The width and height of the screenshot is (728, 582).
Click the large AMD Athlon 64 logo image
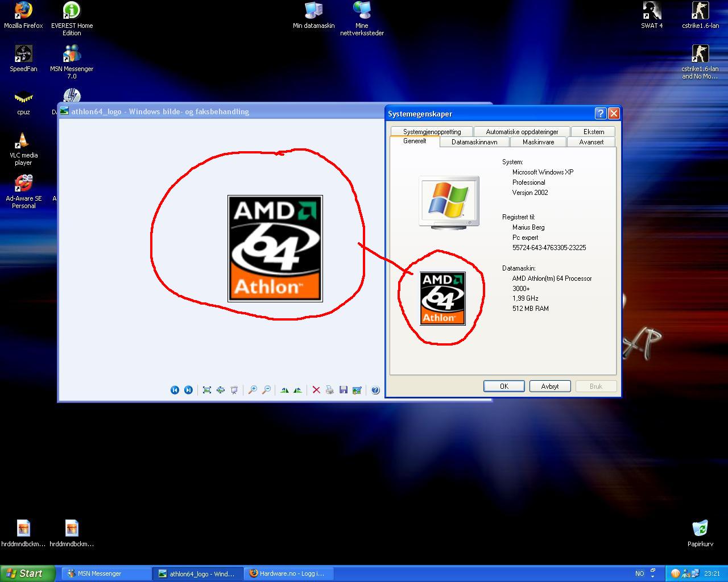(x=275, y=248)
